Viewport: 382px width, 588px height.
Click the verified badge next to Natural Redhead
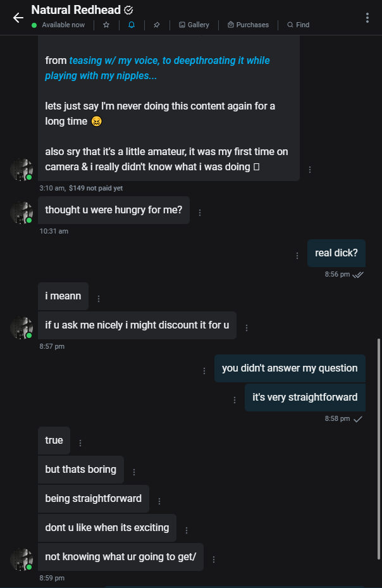click(128, 10)
